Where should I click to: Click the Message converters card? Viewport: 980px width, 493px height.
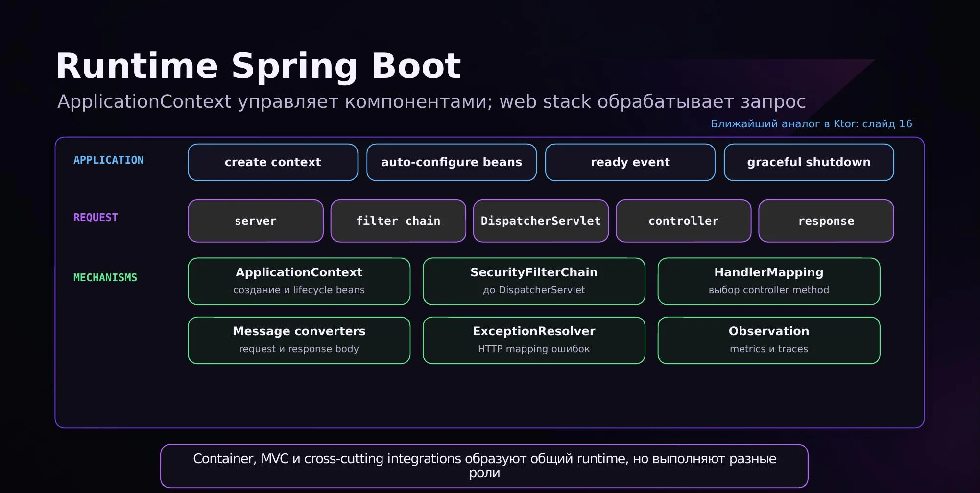pos(299,340)
